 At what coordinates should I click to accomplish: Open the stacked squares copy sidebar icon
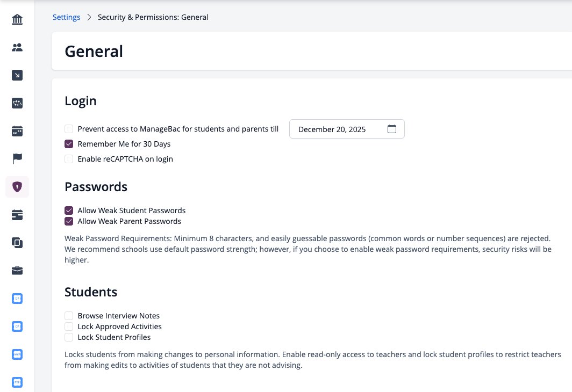(x=17, y=243)
